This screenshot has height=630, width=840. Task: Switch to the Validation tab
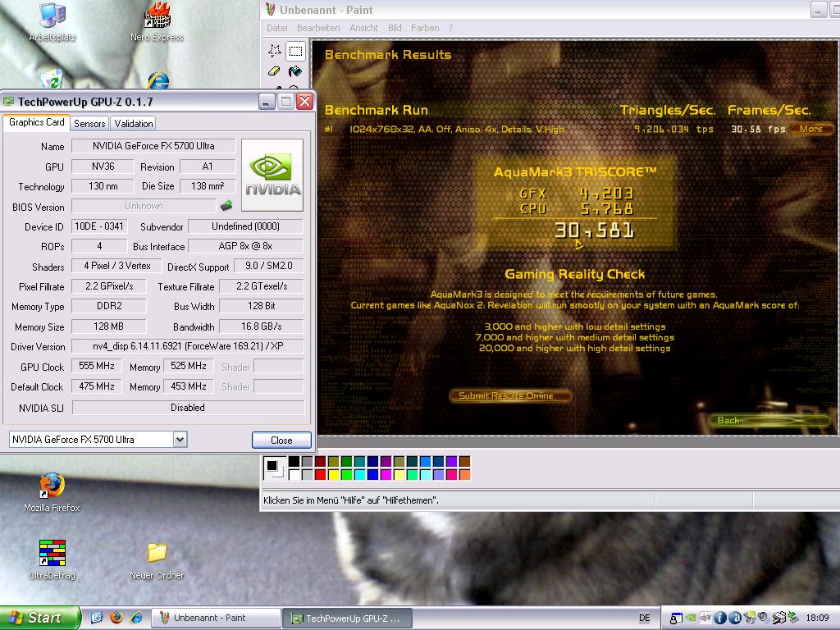pyautogui.click(x=134, y=124)
